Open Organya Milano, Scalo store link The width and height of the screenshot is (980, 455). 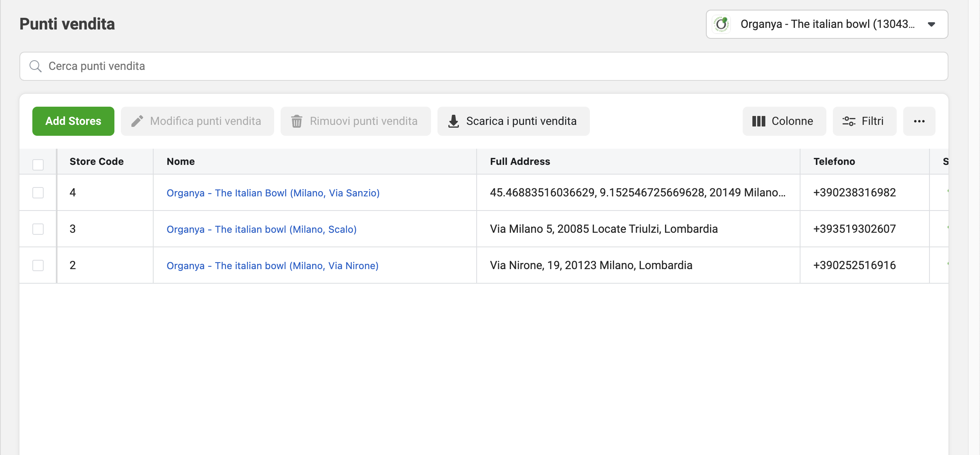[x=262, y=229]
